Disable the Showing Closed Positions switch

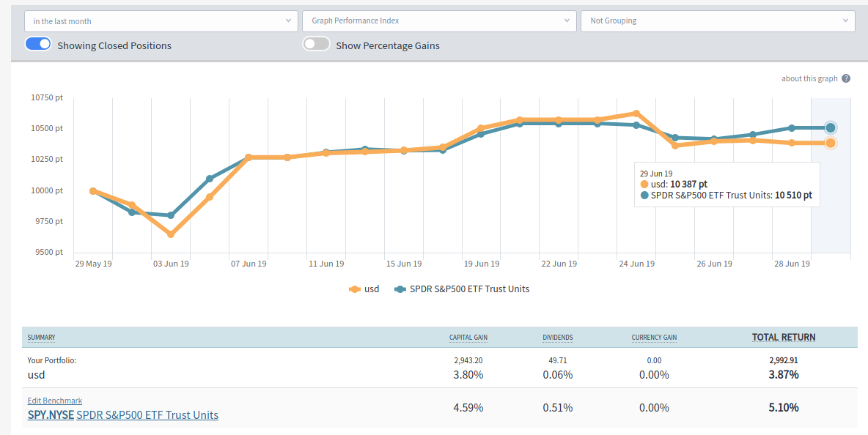pos(38,44)
